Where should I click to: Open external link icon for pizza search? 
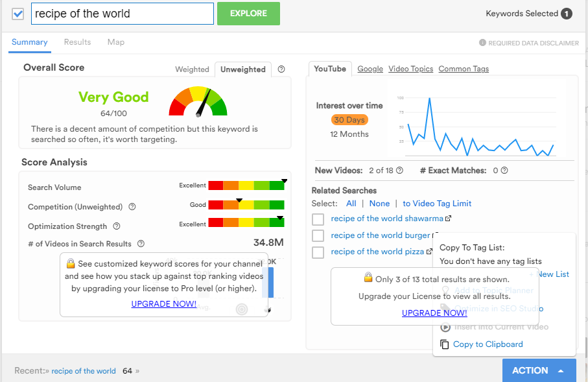(429, 252)
